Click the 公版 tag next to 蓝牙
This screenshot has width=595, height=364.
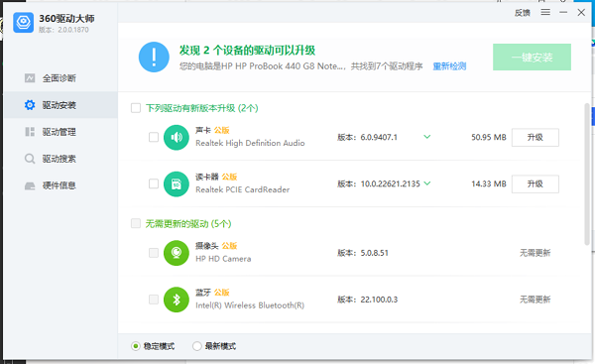click(x=221, y=293)
